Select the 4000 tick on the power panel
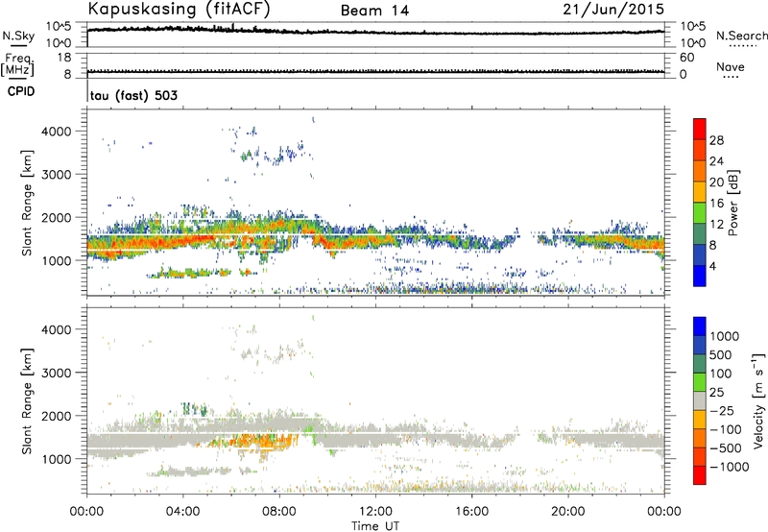The width and height of the screenshot is (768, 532). coord(57,132)
